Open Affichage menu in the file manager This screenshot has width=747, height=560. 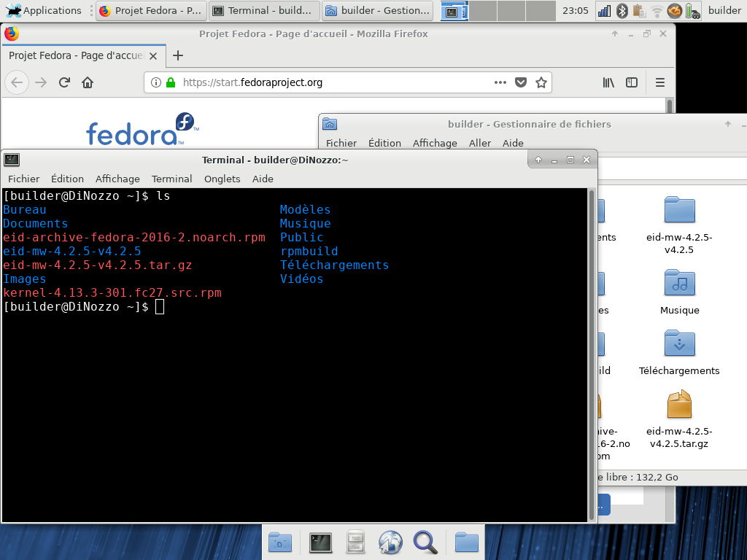[x=435, y=143]
